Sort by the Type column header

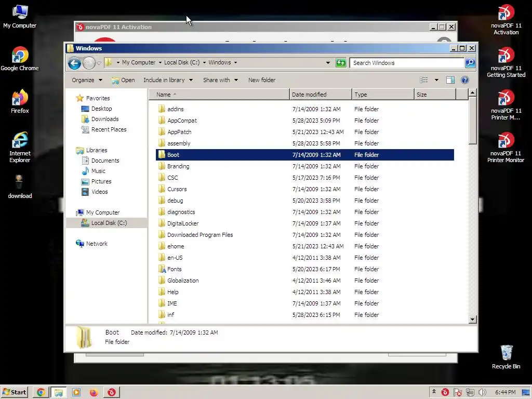pyautogui.click(x=383, y=95)
